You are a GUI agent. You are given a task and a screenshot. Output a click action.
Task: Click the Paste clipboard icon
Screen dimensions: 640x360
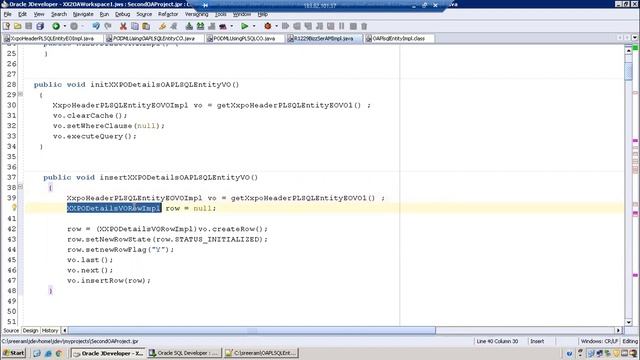click(x=146, y=26)
